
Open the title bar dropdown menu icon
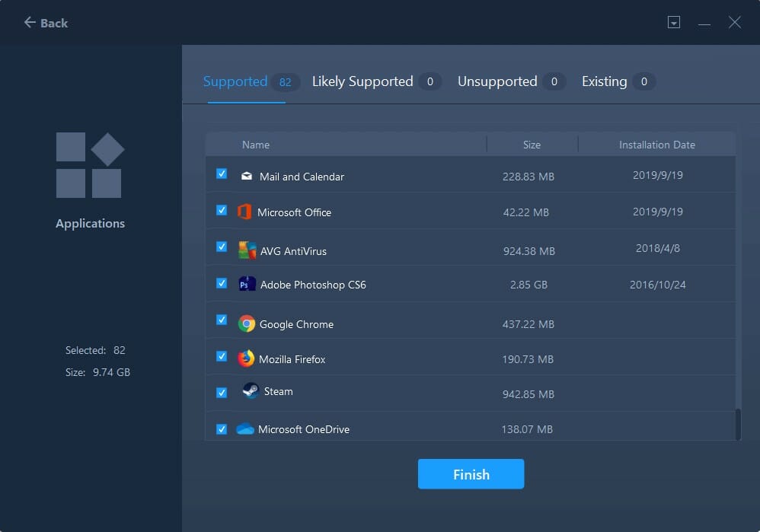[x=674, y=22]
